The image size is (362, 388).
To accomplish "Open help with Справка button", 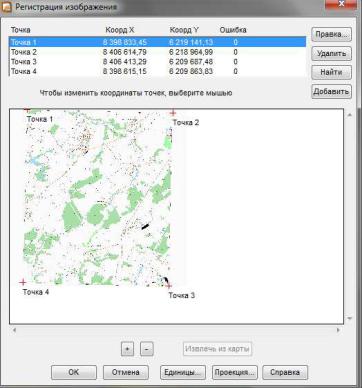I will (285, 372).
